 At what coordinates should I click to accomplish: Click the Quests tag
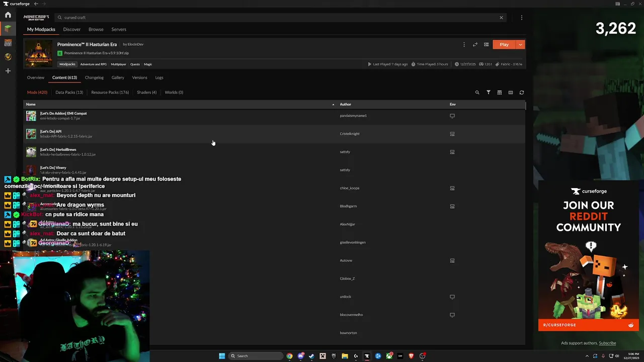tap(135, 64)
